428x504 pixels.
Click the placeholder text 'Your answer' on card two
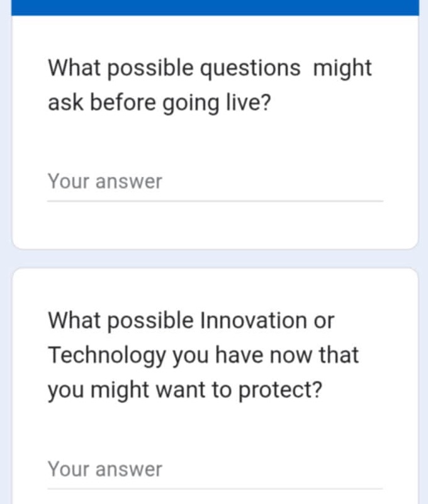pos(104,469)
